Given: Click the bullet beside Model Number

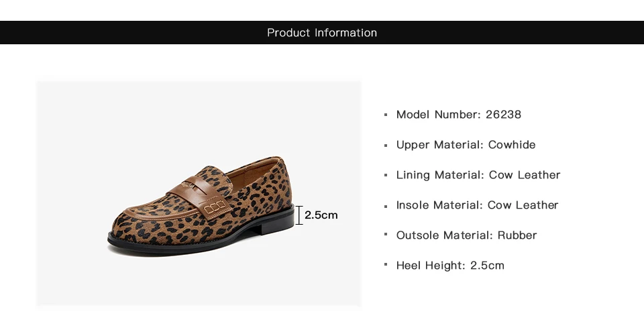Looking at the screenshot, I should coord(386,115).
